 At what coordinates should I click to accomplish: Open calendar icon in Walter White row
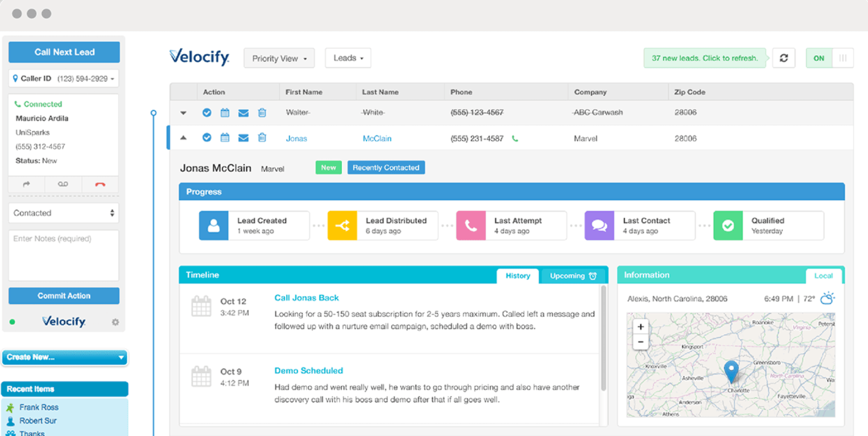click(x=225, y=112)
